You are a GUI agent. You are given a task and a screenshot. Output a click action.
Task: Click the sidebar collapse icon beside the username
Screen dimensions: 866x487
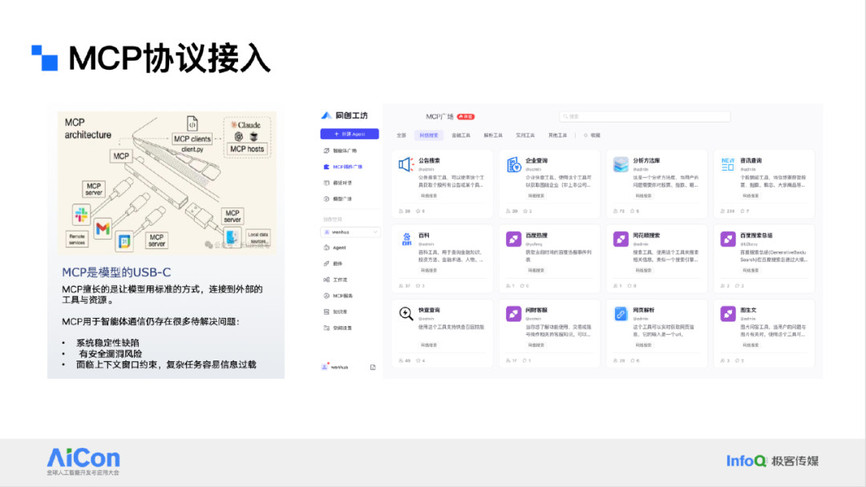pos(373,367)
